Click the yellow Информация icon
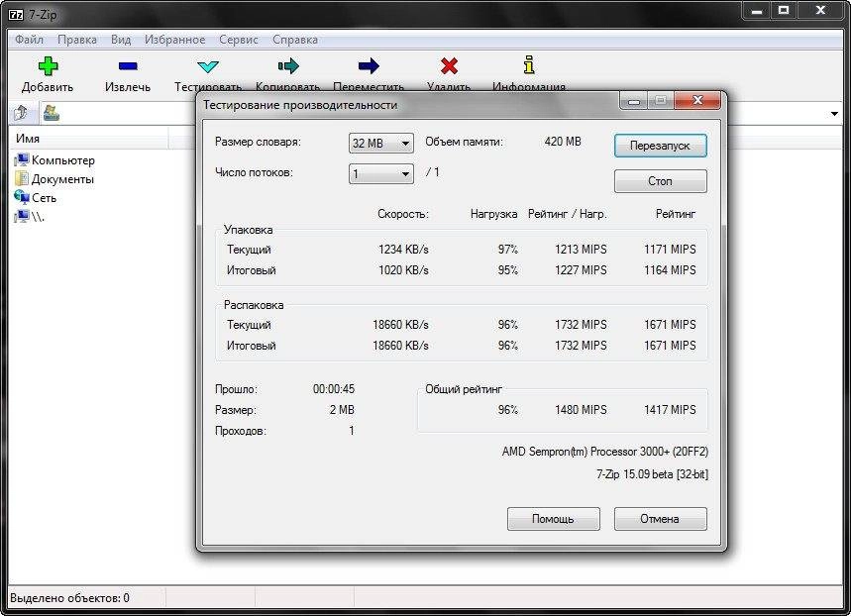This screenshot has width=851, height=616. (x=529, y=65)
